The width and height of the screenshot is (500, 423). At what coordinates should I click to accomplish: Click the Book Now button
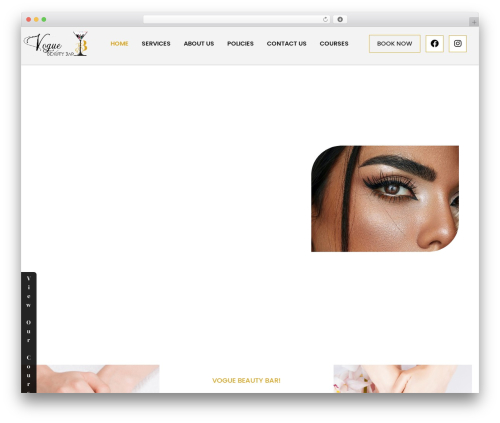tap(395, 44)
